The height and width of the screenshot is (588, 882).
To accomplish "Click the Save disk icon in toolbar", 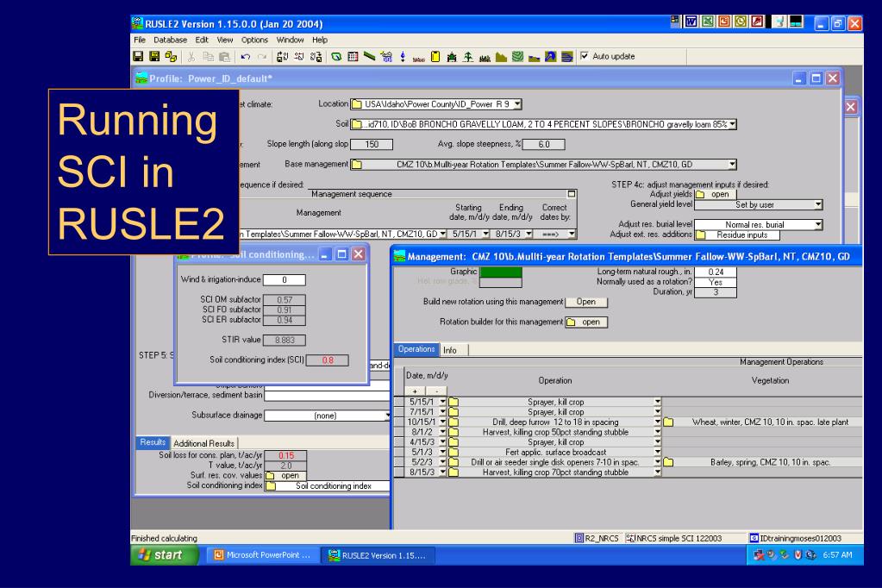I will pyautogui.click(x=138, y=56).
